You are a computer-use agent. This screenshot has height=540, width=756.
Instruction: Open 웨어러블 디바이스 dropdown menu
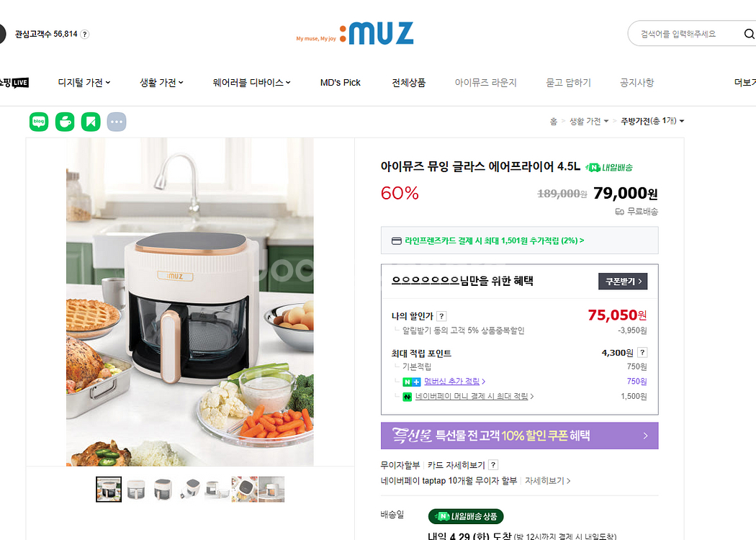pos(252,83)
